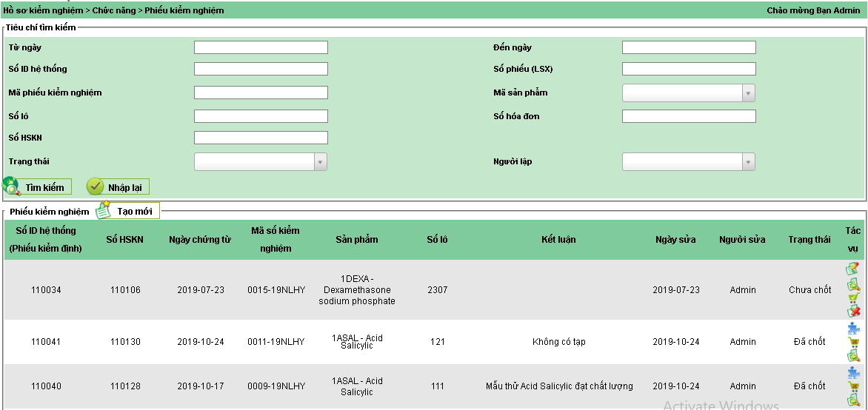Image resolution: width=868 pixels, height=410 pixels.
Task: Click conclusion Mẫu thử Acid Salicylic đạt chất lượng
Action: [x=558, y=386]
